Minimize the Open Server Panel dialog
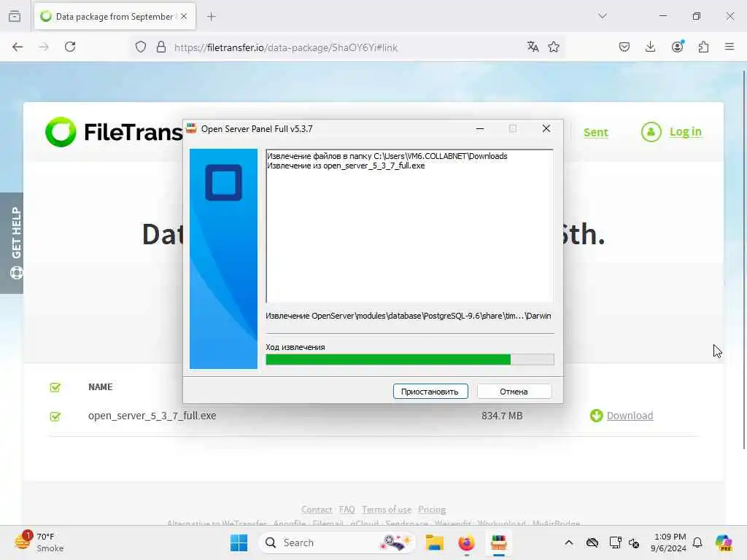 click(x=480, y=128)
